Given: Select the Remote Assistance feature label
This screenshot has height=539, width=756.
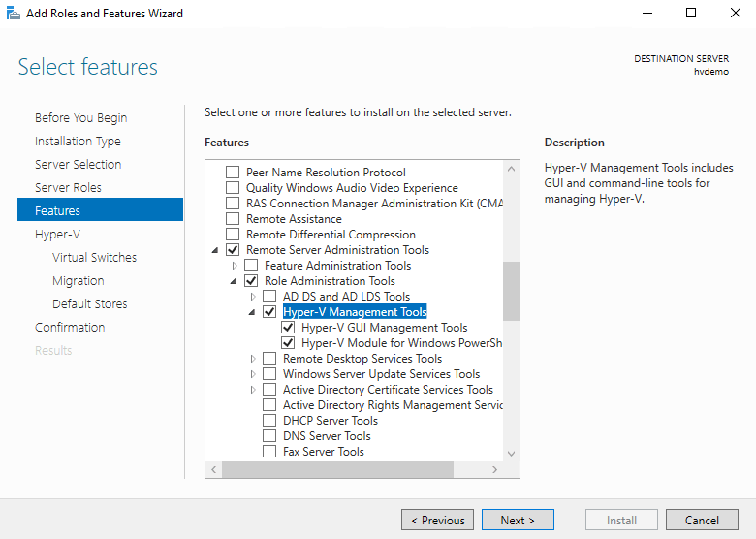Looking at the screenshot, I should pyautogui.click(x=294, y=219).
